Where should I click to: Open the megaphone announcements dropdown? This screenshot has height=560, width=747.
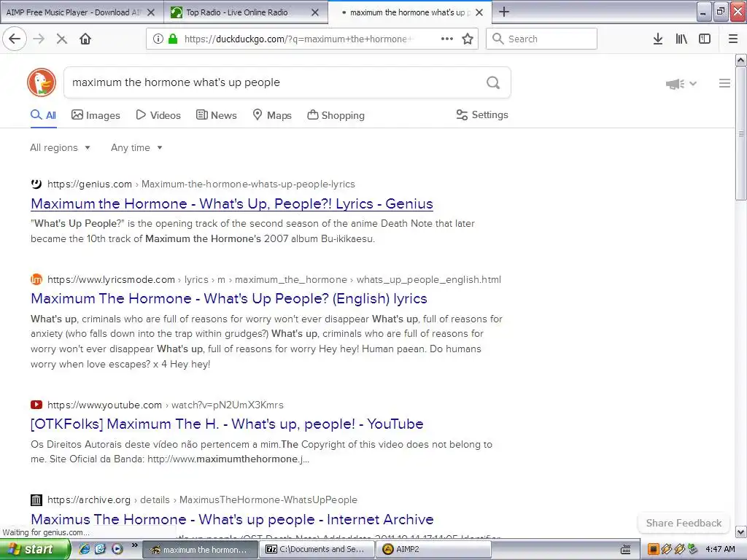point(681,84)
